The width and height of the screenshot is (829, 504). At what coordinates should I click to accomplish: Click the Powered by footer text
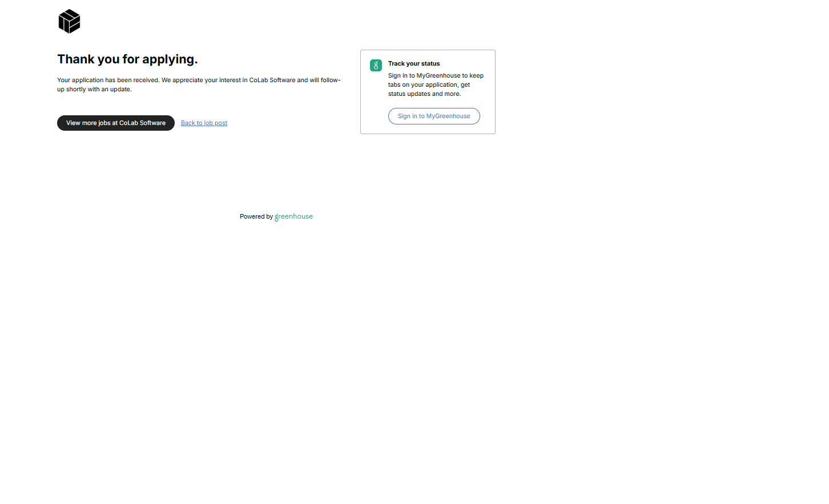(x=256, y=217)
